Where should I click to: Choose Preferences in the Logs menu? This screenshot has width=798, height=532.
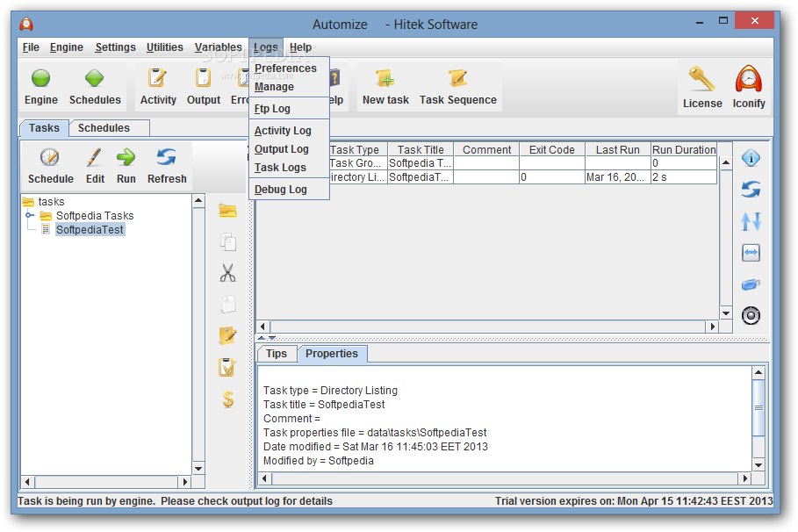pos(289,68)
